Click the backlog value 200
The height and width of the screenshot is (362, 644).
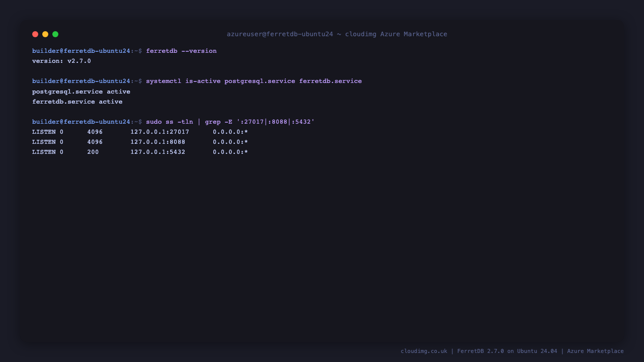(x=93, y=152)
